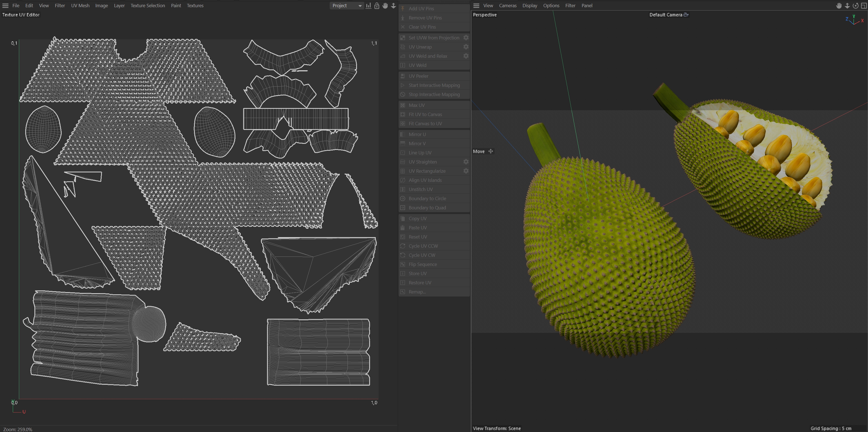
Task: Click Fit UV to Canvas command
Action: [x=425, y=114]
